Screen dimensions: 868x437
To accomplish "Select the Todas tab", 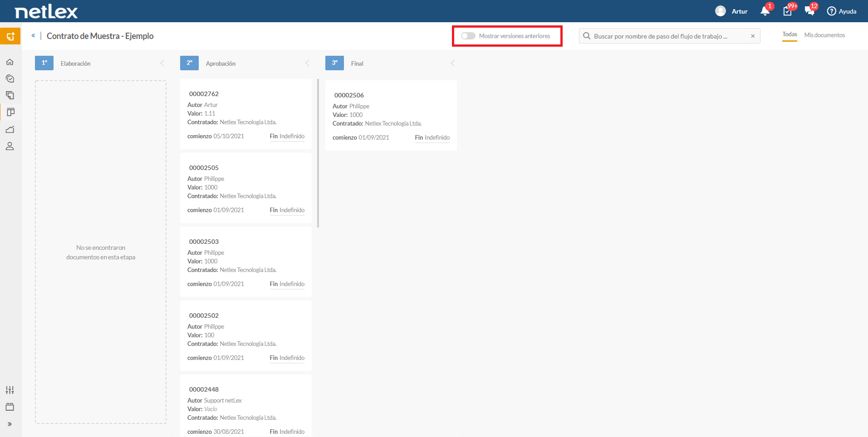I will [x=790, y=34].
